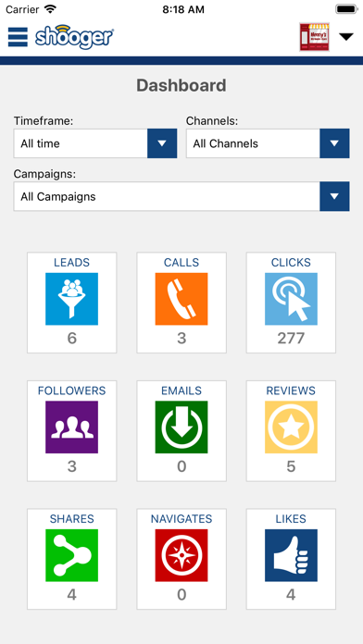Click the CLICKS label
The width and height of the screenshot is (363, 644).
(x=291, y=263)
